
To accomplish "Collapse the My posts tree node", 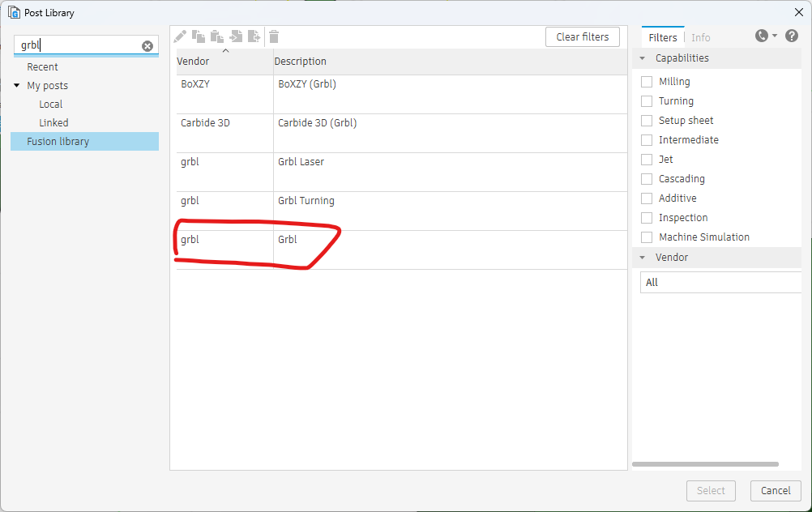I will click(x=17, y=86).
